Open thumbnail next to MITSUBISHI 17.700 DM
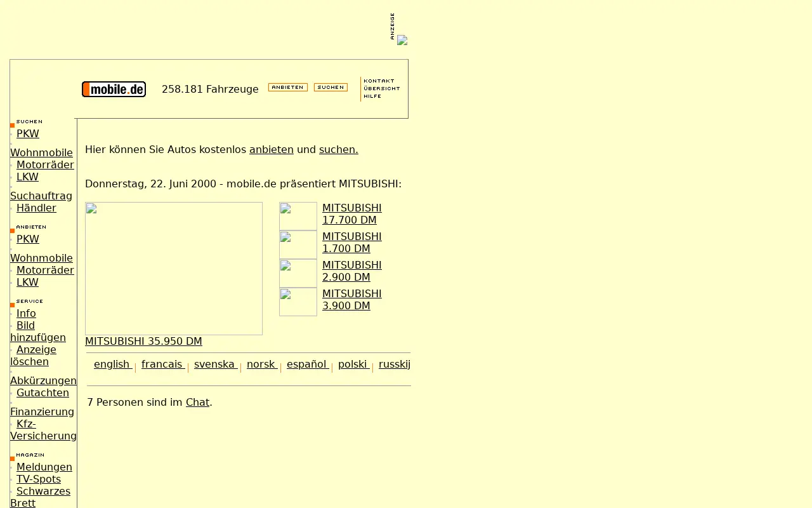 [298, 216]
